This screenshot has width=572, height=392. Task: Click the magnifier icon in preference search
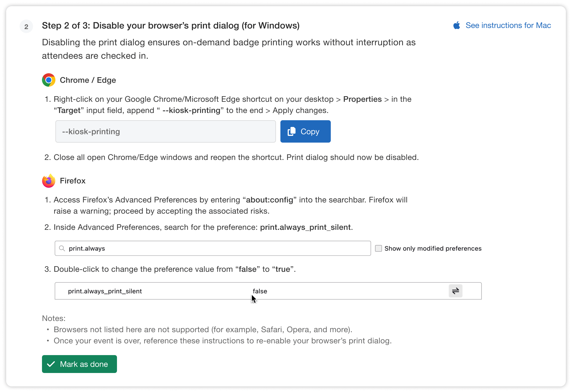(62, 248)
